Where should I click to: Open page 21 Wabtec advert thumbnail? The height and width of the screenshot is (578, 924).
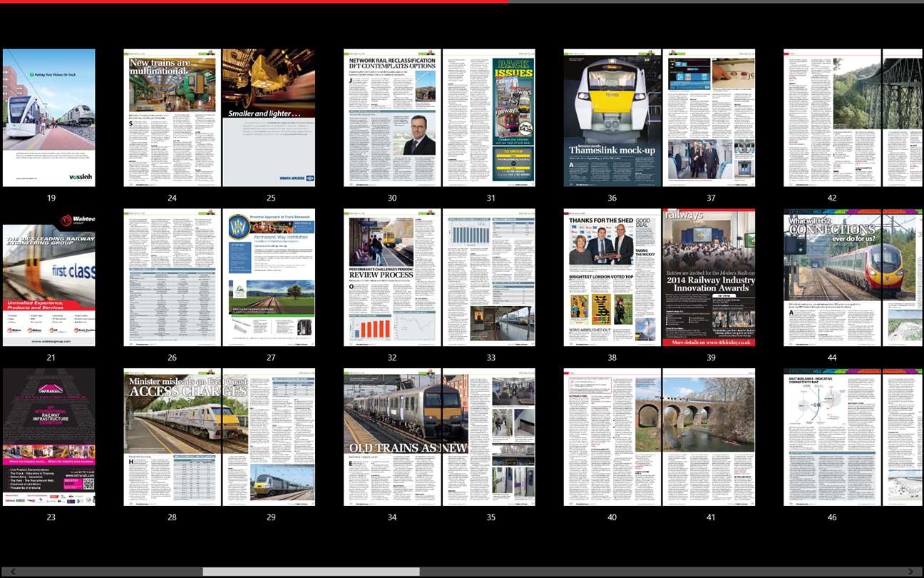pyautogui.click(x=48, y=278)
